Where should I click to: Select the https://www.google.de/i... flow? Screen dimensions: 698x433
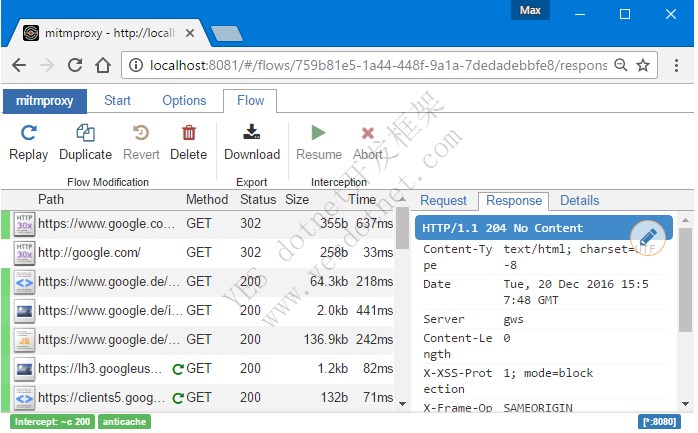pyautogui.click(x=198, y=311)
